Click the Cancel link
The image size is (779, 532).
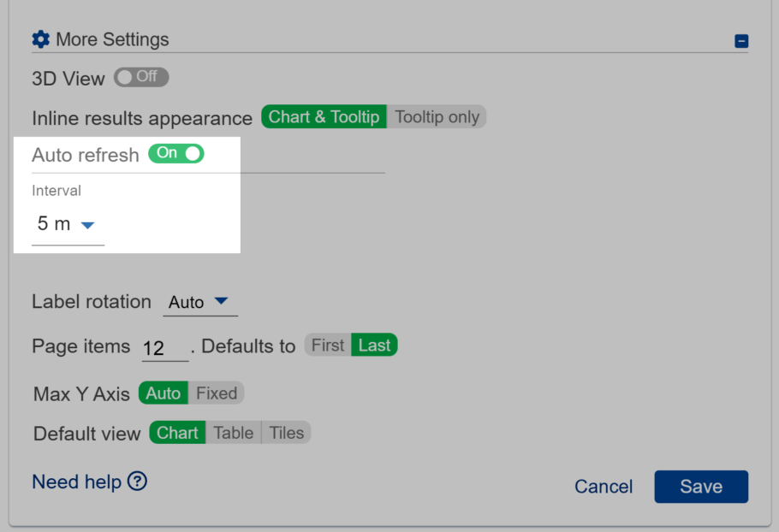603,486
